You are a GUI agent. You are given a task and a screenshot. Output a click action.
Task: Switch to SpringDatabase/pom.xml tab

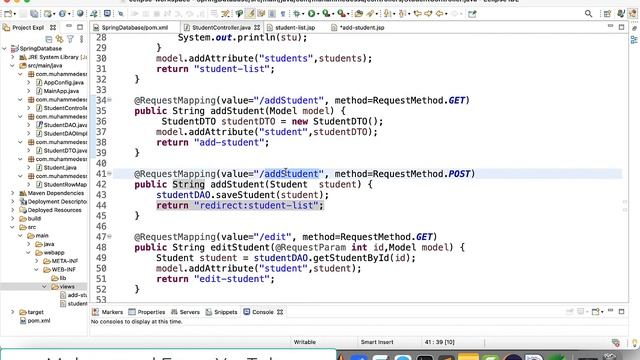[x=135, y=27]
